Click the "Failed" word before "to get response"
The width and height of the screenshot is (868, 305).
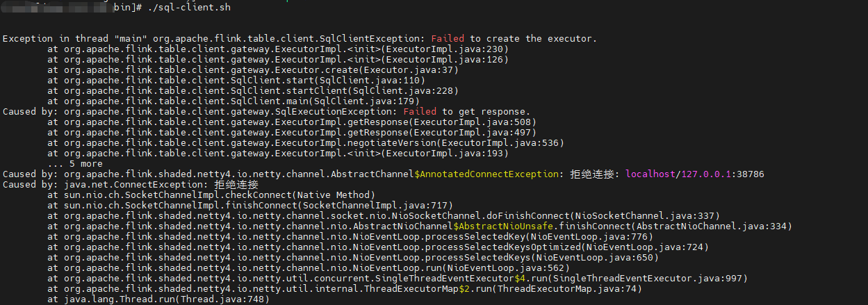coord(420,111)
